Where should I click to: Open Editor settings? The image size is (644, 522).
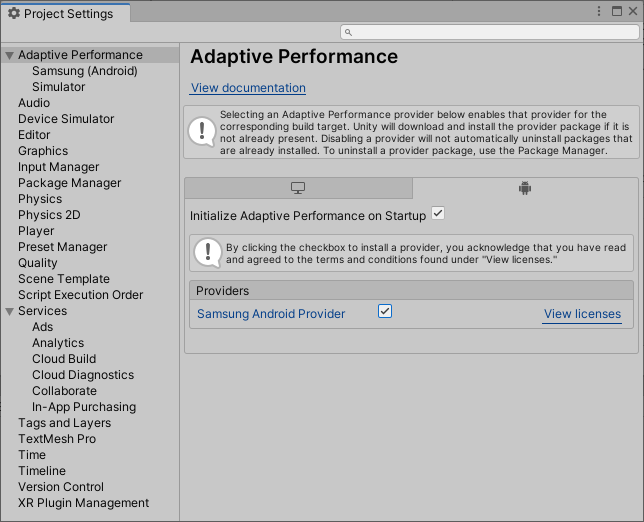click(34, 135)
